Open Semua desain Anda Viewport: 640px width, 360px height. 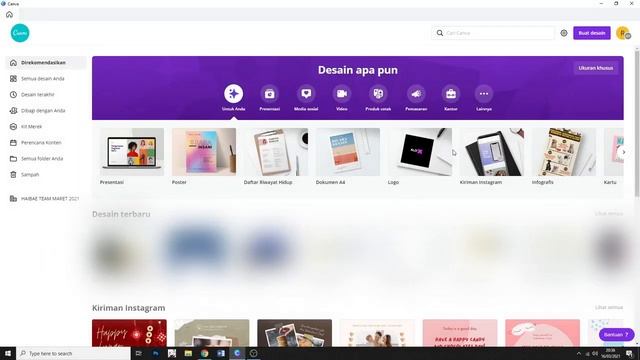(x=46, y=79)
